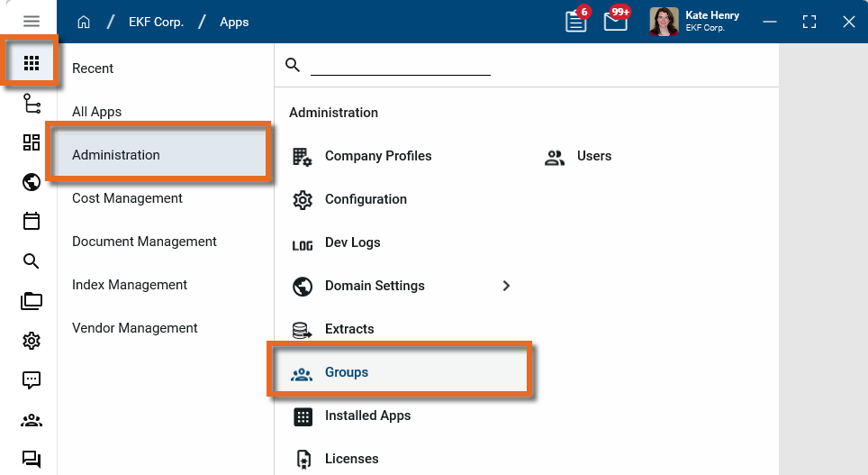Toggle the hamburger menu at top left

pos(32,22)
